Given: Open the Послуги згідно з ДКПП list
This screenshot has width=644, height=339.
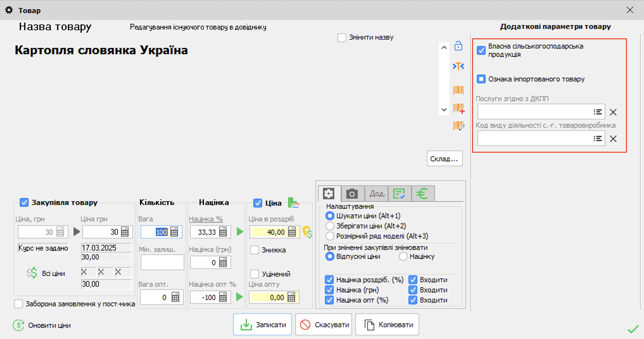Looking at the screenshot, I should click(x=597, y=112).
